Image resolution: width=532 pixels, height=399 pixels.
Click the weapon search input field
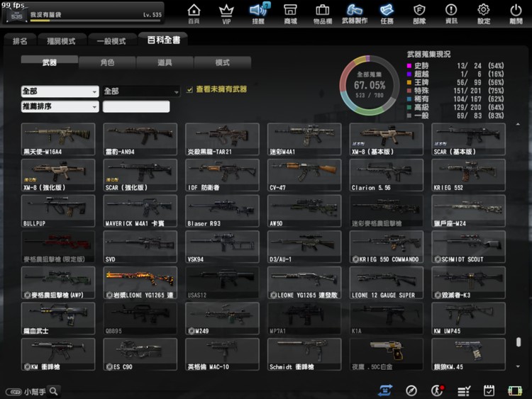tap(136, 107)
